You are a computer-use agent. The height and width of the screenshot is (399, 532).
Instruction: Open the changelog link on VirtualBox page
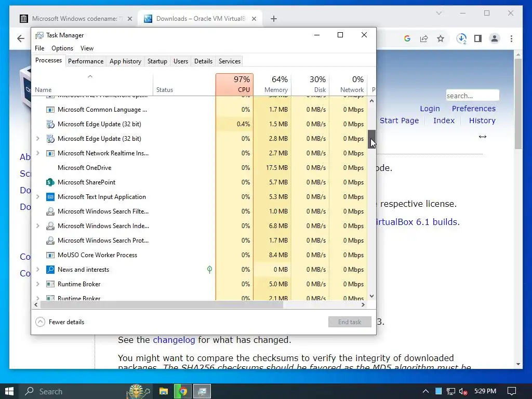click(174, 340)
